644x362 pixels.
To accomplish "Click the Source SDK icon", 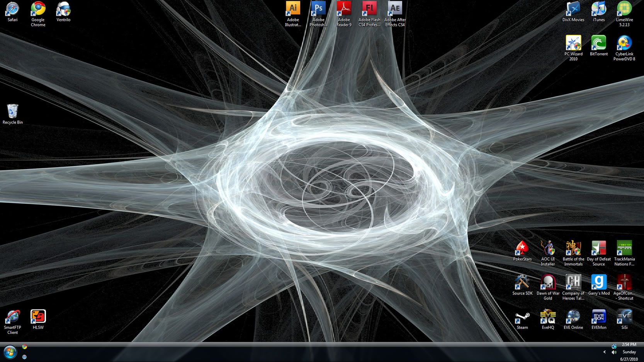I will [522, 285].
